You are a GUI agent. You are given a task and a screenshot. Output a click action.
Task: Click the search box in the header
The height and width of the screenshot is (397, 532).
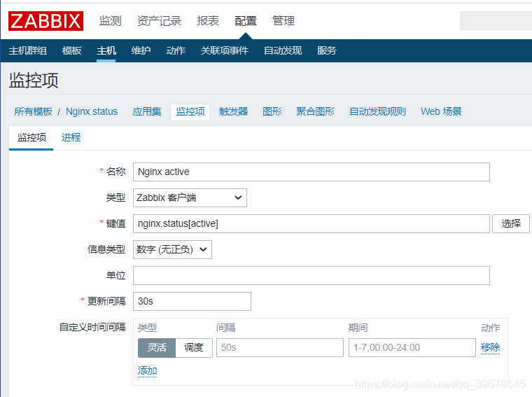coord(496,21)
